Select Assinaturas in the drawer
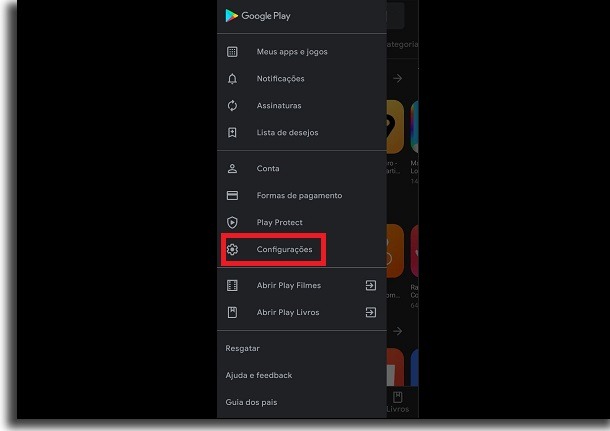 tap(279, 106)
